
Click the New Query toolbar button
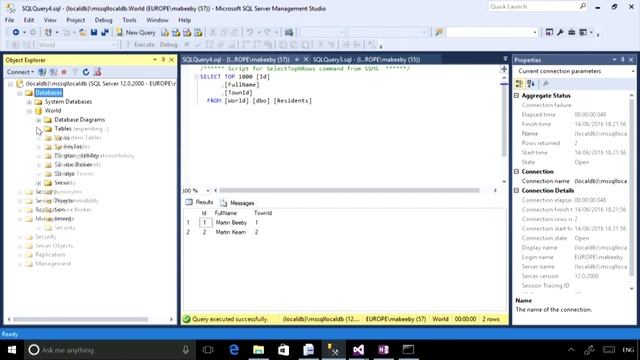click(136, 32)
